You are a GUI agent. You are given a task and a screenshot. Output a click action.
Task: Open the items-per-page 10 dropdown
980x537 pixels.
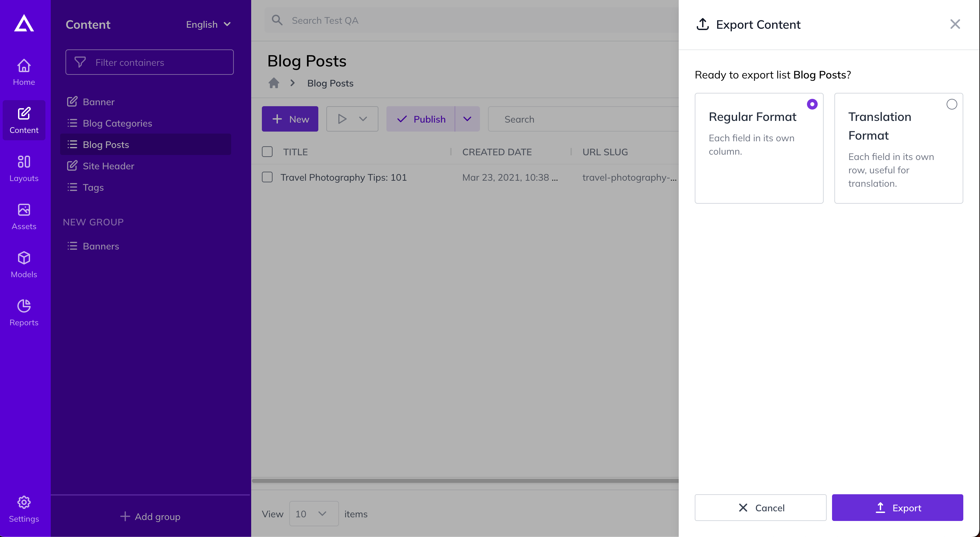pyautogui.click(x=314, y=513)
